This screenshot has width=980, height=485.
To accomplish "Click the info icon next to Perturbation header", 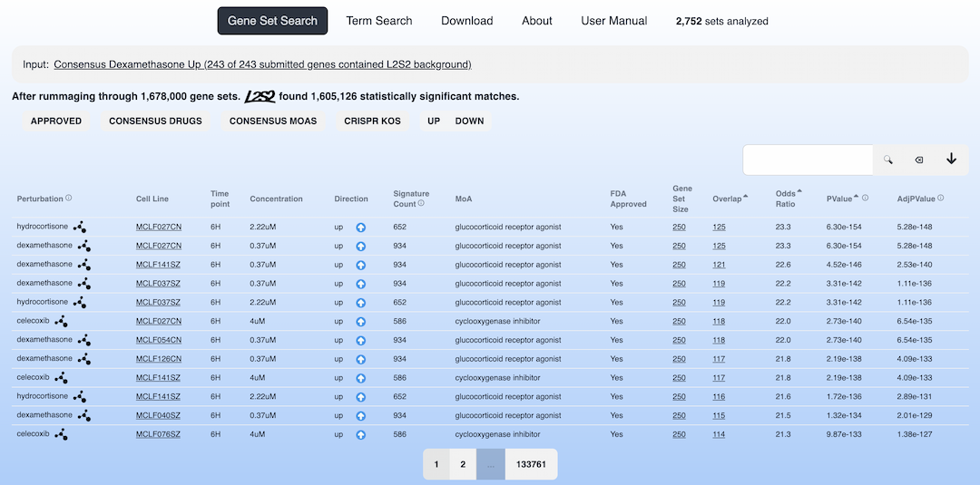I will [69, 198].
